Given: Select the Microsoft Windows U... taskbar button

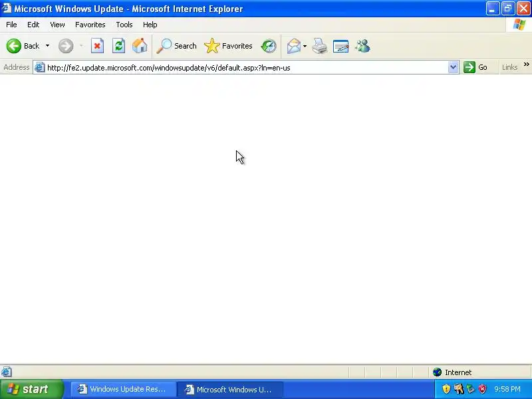Looking at the screenshot, I should tap(230, 389).
